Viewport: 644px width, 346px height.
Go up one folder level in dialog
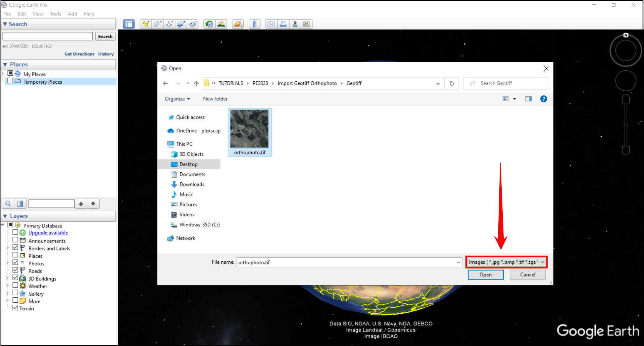point(196,83)
